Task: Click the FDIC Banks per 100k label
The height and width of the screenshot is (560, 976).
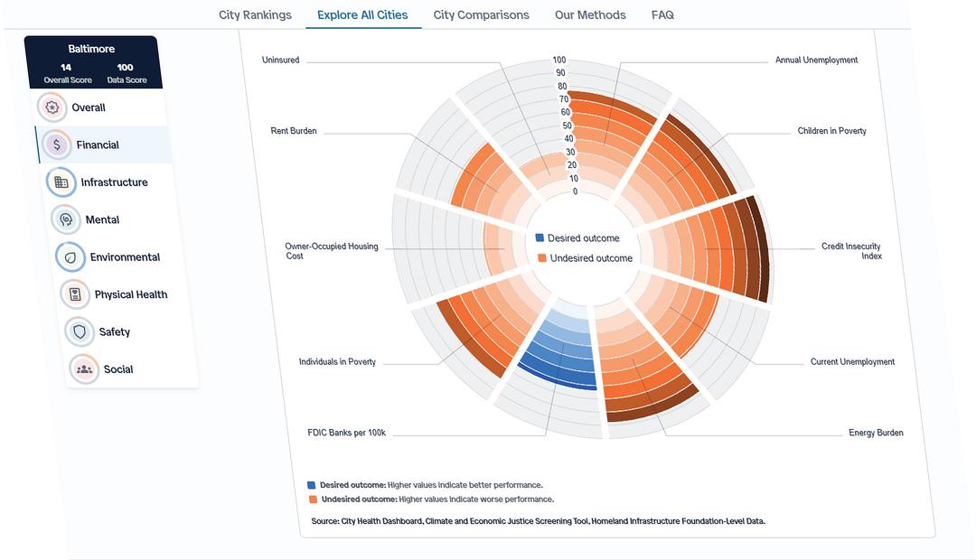Action: pos(347,433)
